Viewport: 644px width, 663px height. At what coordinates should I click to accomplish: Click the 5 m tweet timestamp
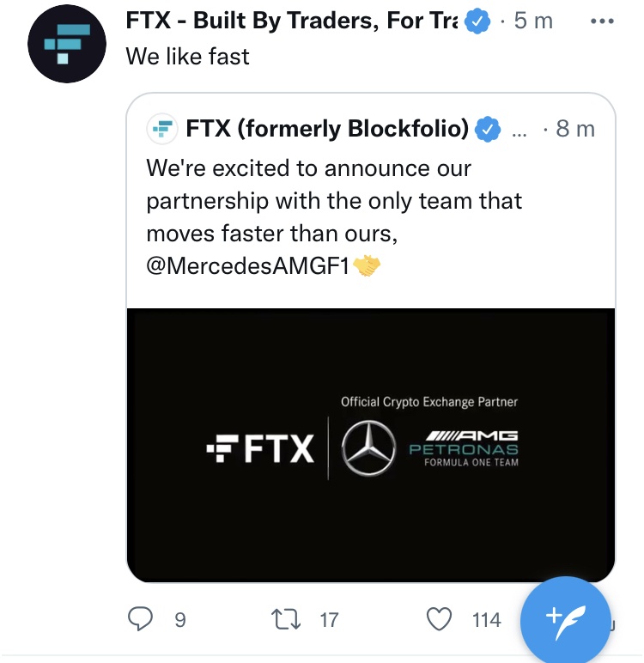coord(533,21)
